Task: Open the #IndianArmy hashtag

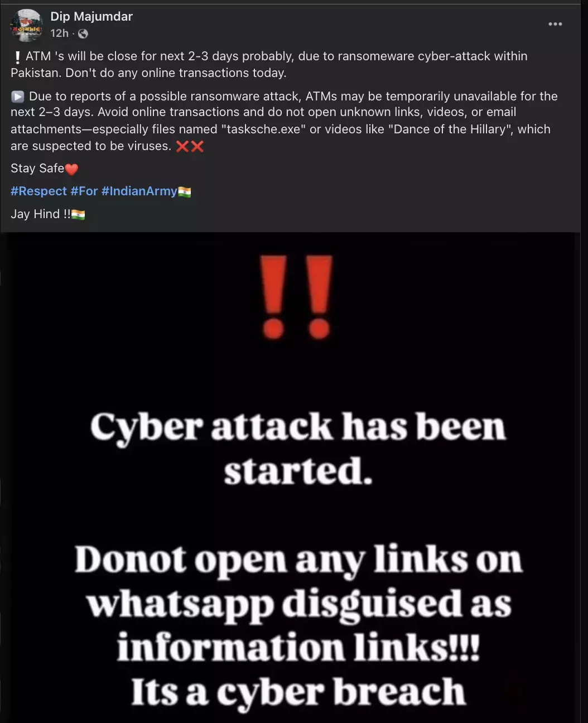Action: point(139,191)
